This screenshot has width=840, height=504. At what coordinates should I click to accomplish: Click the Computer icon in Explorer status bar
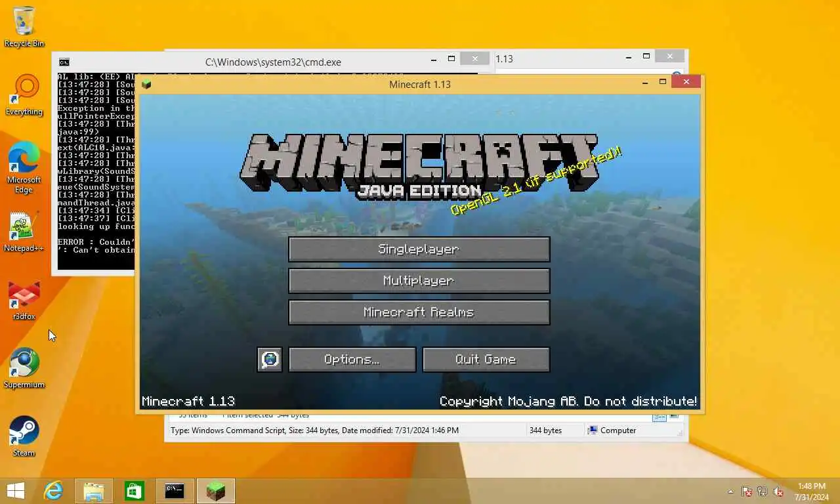coord(593,430)
